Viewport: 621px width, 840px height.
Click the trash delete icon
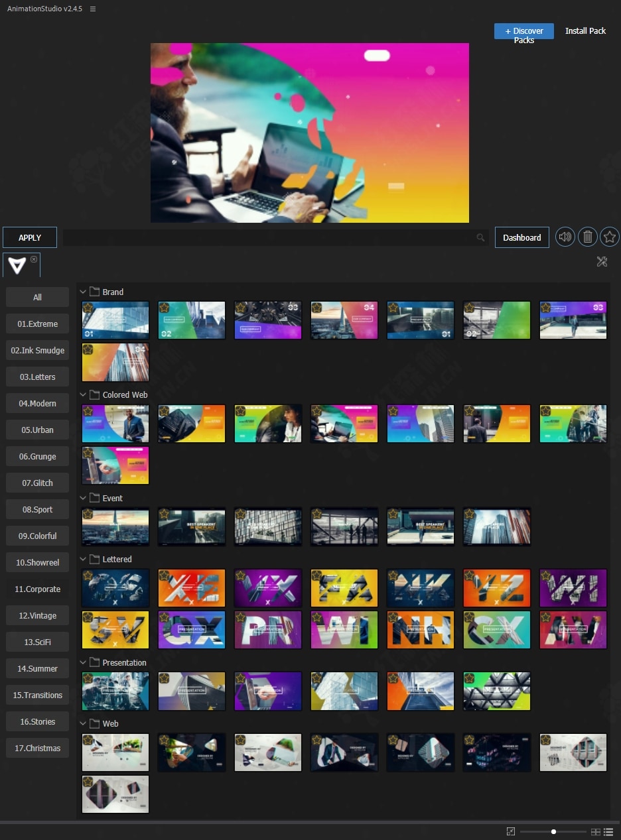[587, 237]
